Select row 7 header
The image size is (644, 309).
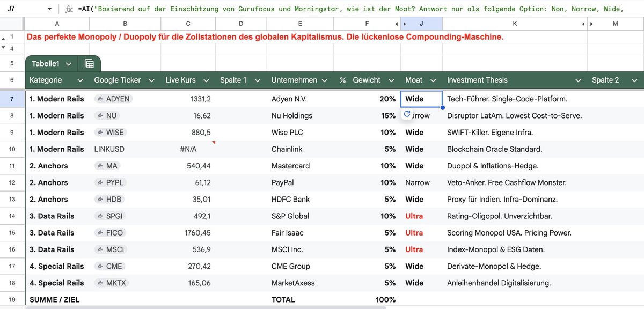point(12,99)
